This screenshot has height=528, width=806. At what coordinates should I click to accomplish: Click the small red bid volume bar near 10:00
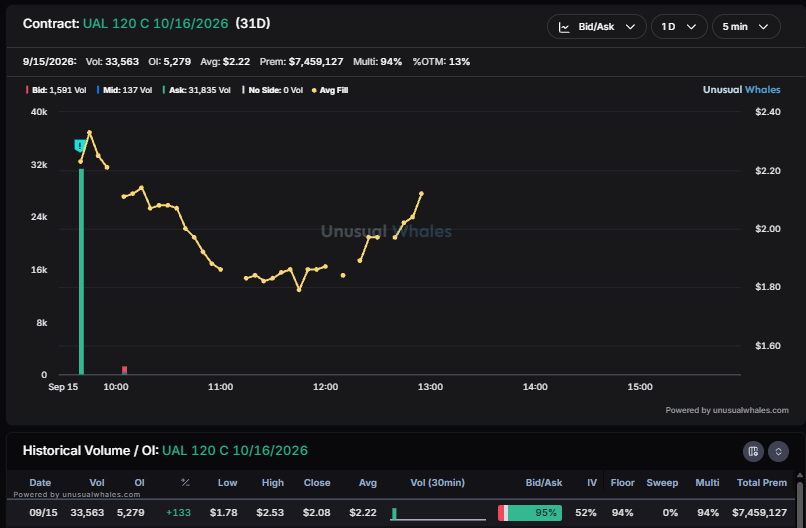point(124,370)
